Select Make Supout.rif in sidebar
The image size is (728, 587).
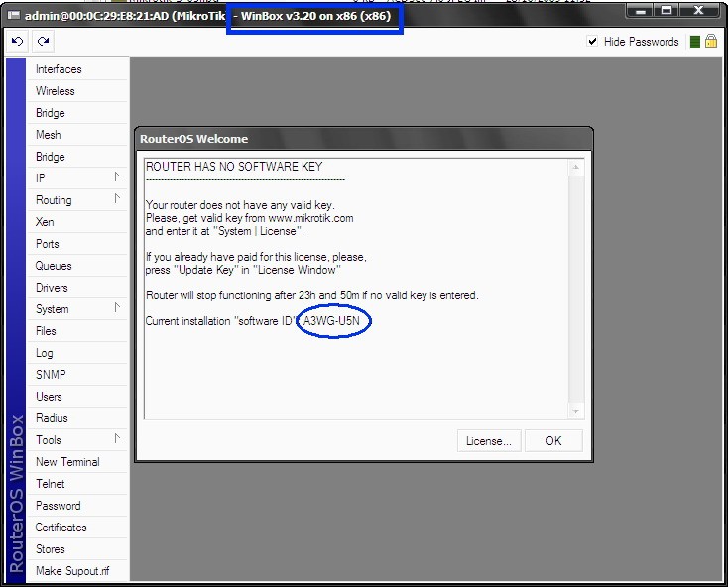(x=77, y=571)
